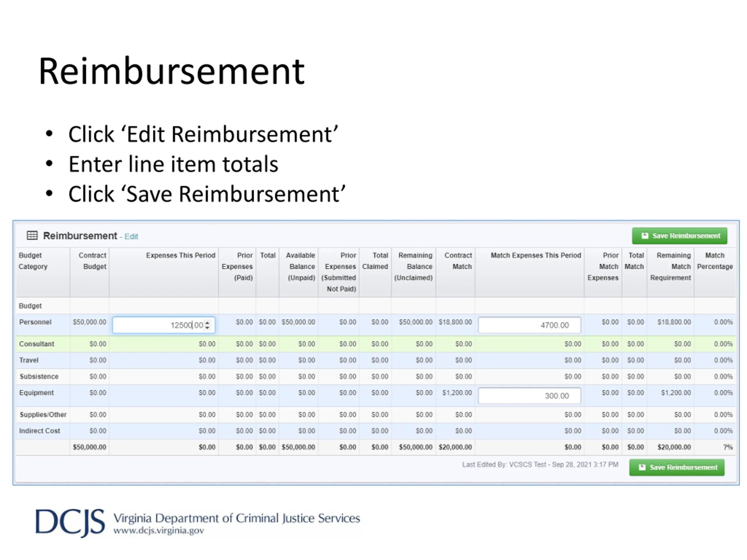747x560 pixels.
Task: Select the Supplies/Other row label
Action: (x=43, y=414)
